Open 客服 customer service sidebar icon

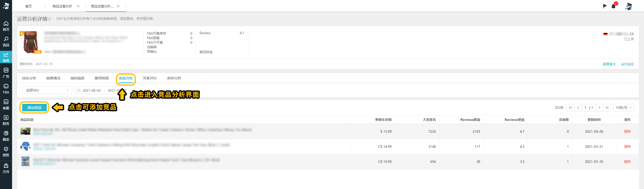coord(6,104)
